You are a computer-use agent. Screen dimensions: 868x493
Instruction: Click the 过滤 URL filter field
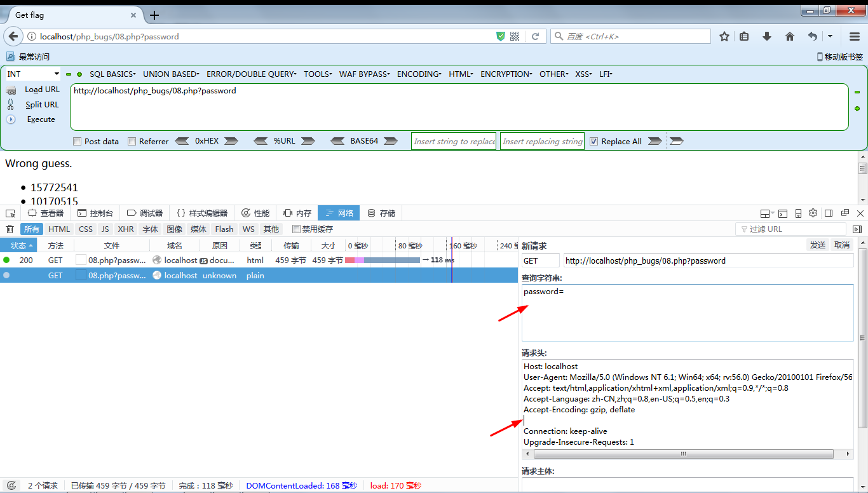coord(791,229)
